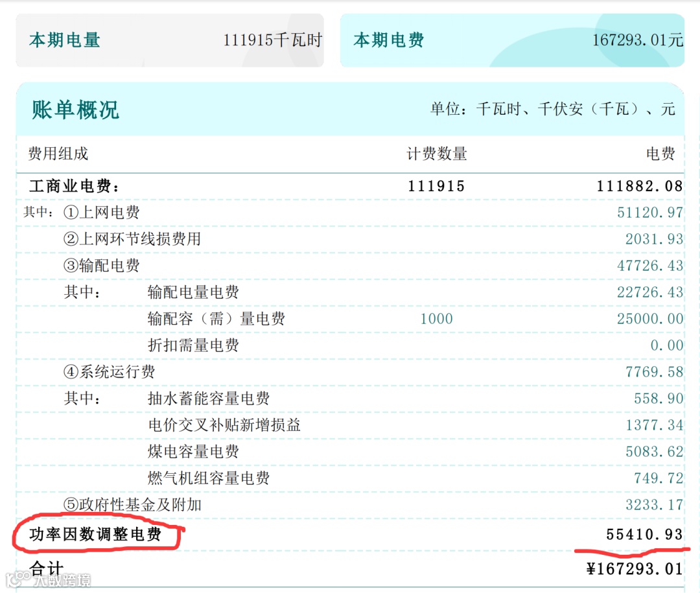Click the 51120.97 amount

click(x=650, y=213)
